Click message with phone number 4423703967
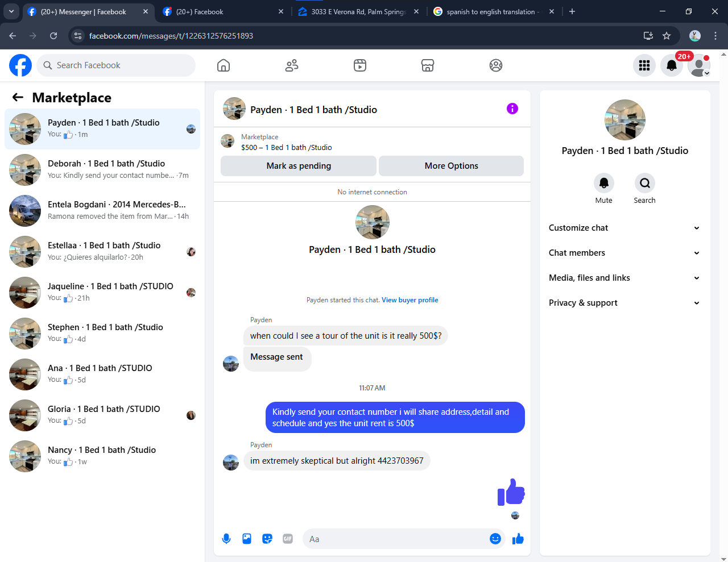 pos(337,461)
